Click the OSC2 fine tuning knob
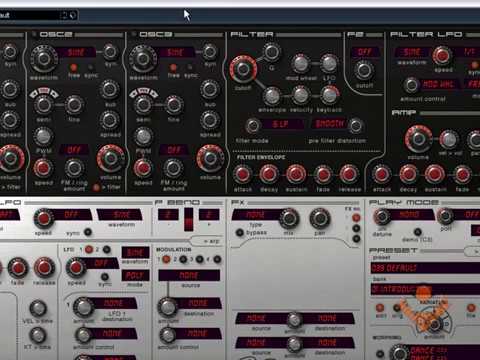 click(74, 105)
